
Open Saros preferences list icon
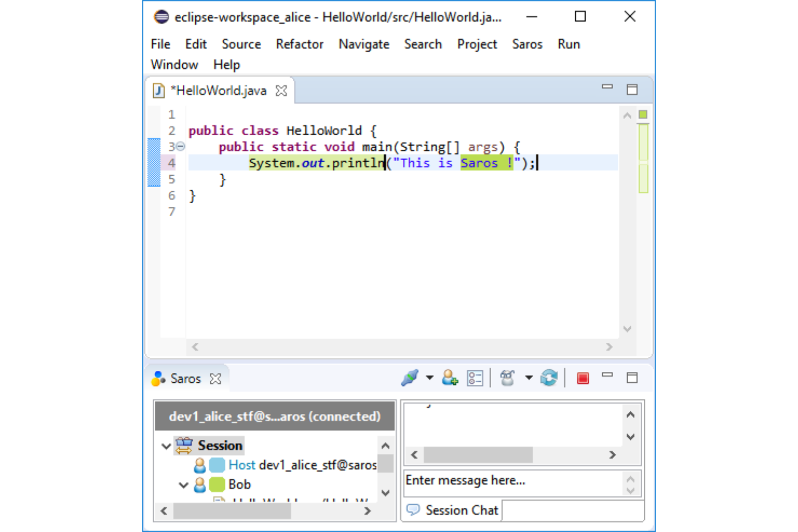(x=475, y=378)
